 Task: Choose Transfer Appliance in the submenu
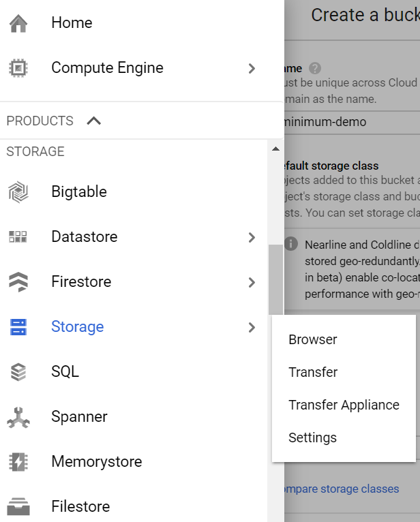[x=344, y=405]
